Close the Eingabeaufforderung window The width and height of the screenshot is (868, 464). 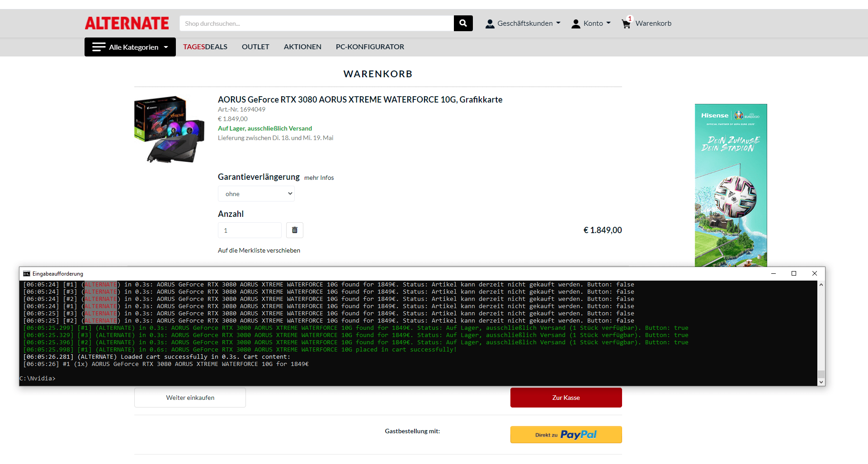815,273
